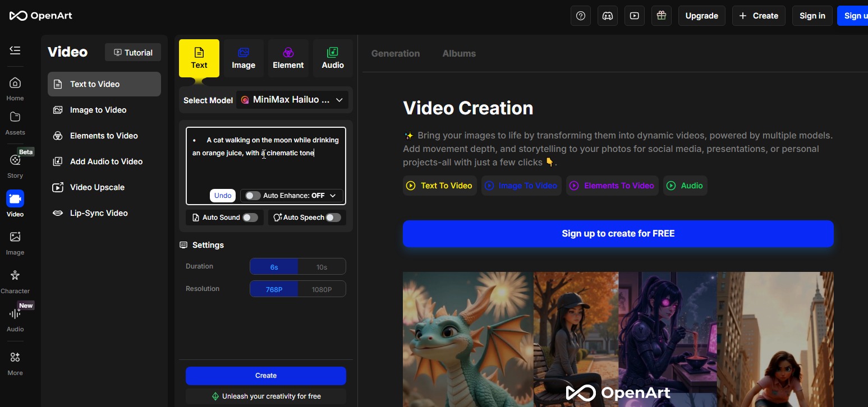Image resolution: width=868 pixels, height=407 pixels.
Task: Choose 1080P resolution
Action: (x=322, y=289)
